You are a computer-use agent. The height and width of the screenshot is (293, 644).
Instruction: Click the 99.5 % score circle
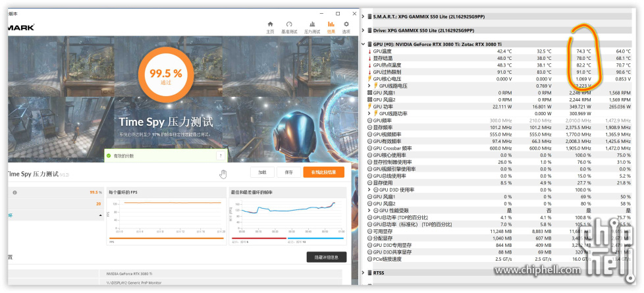[x=166, y=74]
